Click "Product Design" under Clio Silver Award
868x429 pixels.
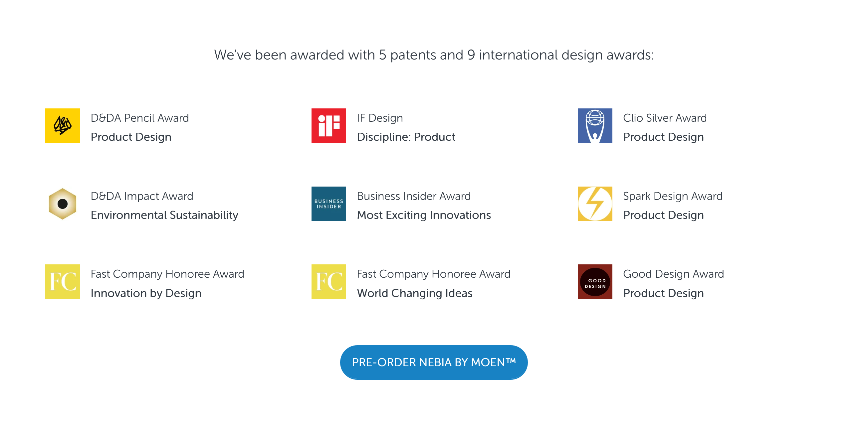click(663, 137)
